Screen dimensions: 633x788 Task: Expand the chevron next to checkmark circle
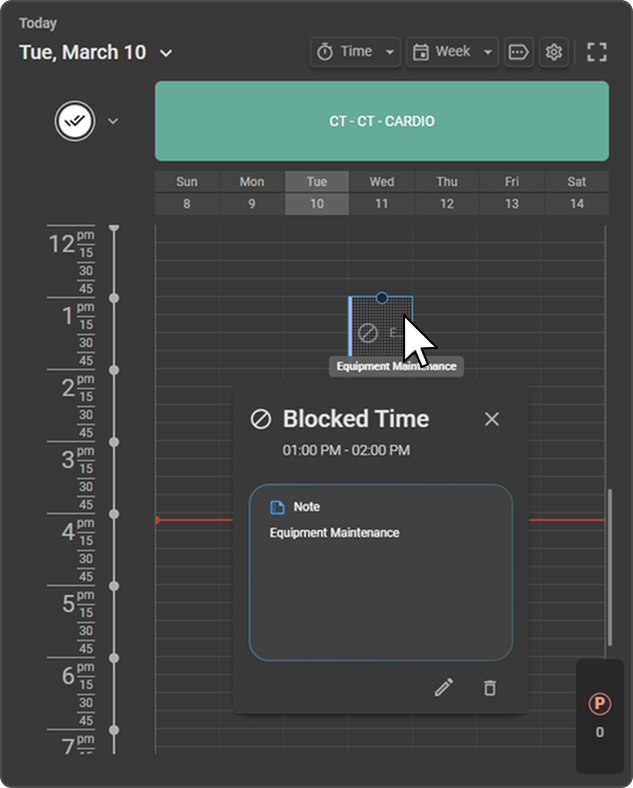113,121
